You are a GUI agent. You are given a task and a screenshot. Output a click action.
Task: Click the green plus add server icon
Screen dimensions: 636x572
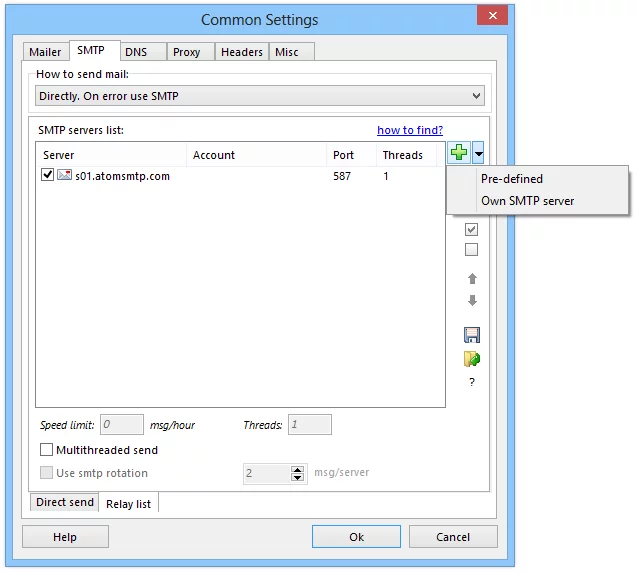(x=459, y=153)
